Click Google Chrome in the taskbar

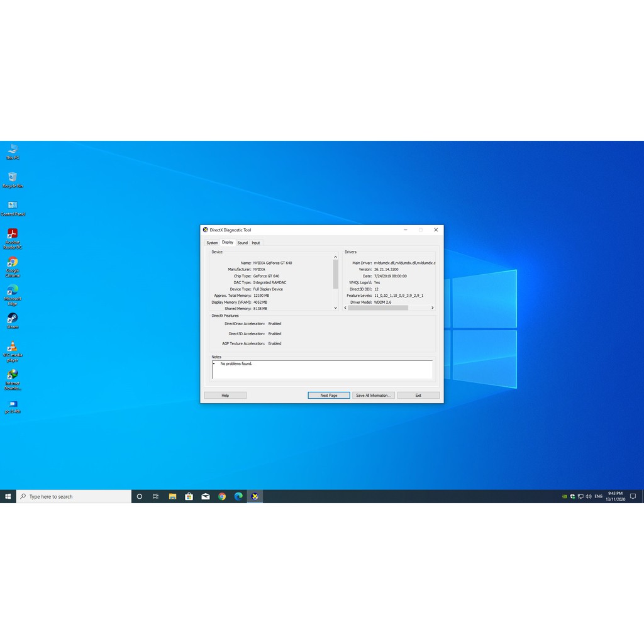click(x=222, y=496)
